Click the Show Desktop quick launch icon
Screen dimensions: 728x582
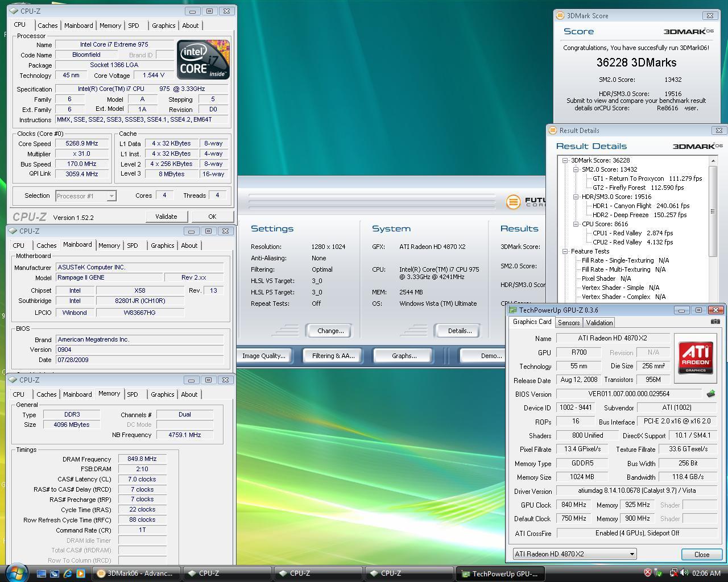click(x=42, y=573)
